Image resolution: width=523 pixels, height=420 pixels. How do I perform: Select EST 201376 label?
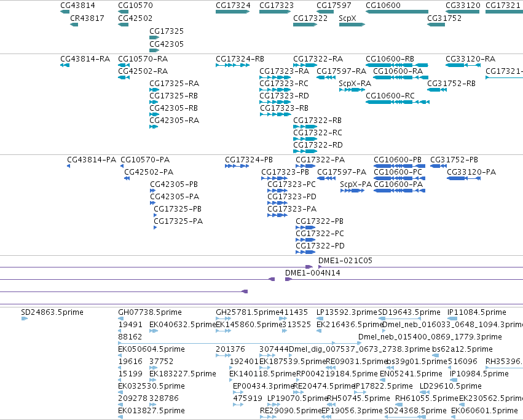coord(230,349)
